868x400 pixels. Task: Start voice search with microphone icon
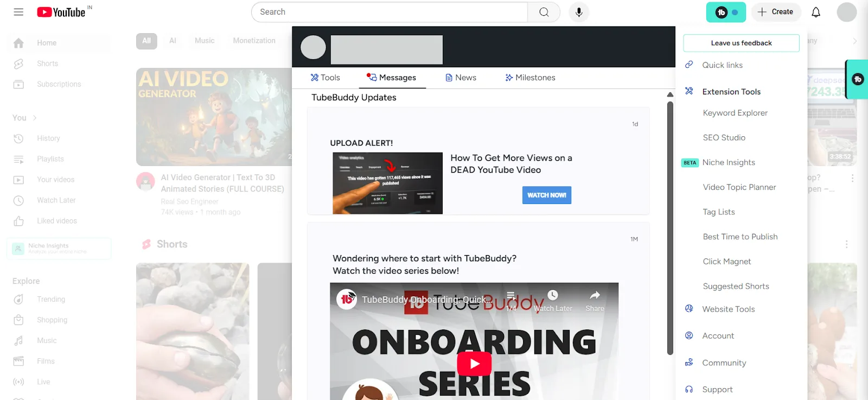tap(579, 12)
